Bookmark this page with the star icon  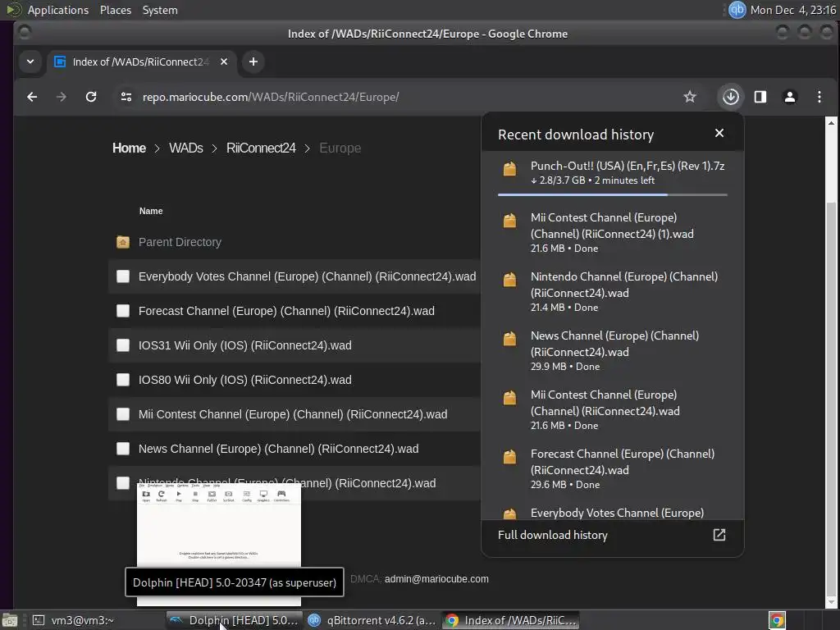point(689,97)
